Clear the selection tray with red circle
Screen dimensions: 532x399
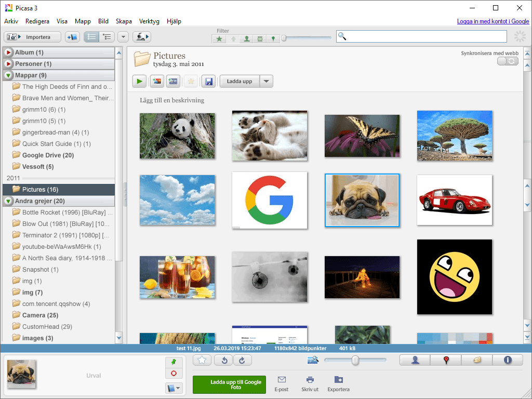coord(174,373)
